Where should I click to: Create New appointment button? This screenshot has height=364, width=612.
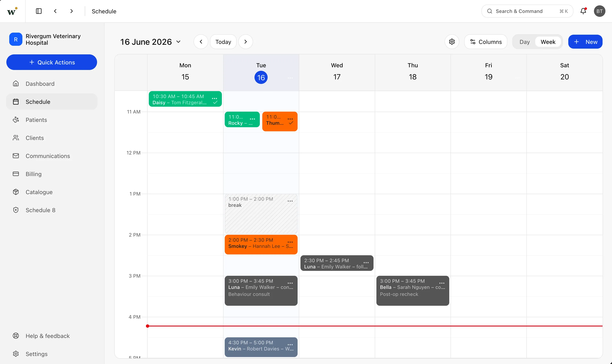click(x=585, y=42)
